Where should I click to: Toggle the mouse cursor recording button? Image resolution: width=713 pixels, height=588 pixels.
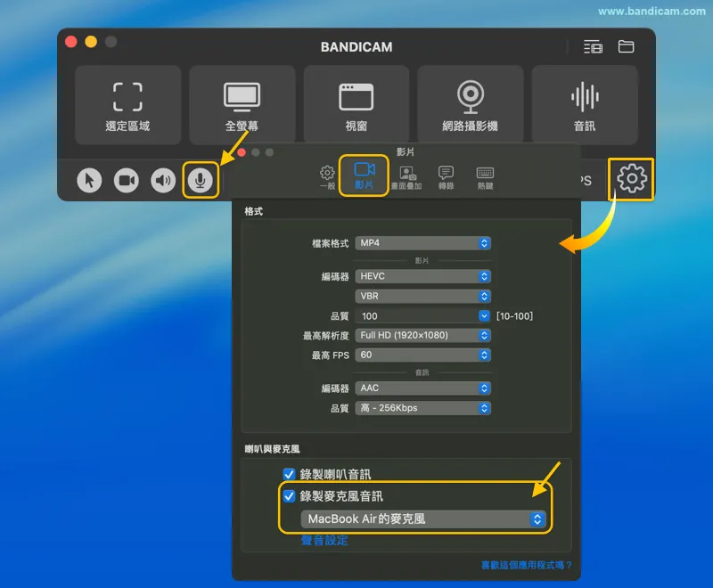[x=90, y=180]
